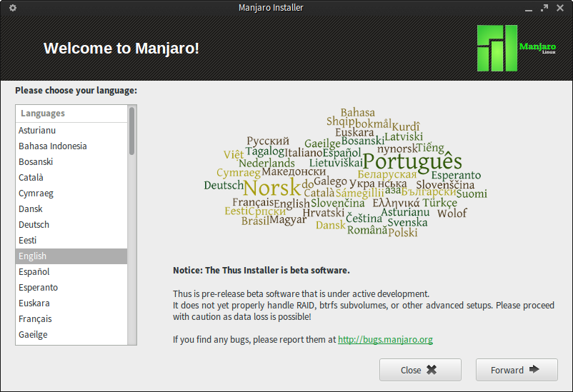Open the bugs.manjaro.org link

pos(385,339)
